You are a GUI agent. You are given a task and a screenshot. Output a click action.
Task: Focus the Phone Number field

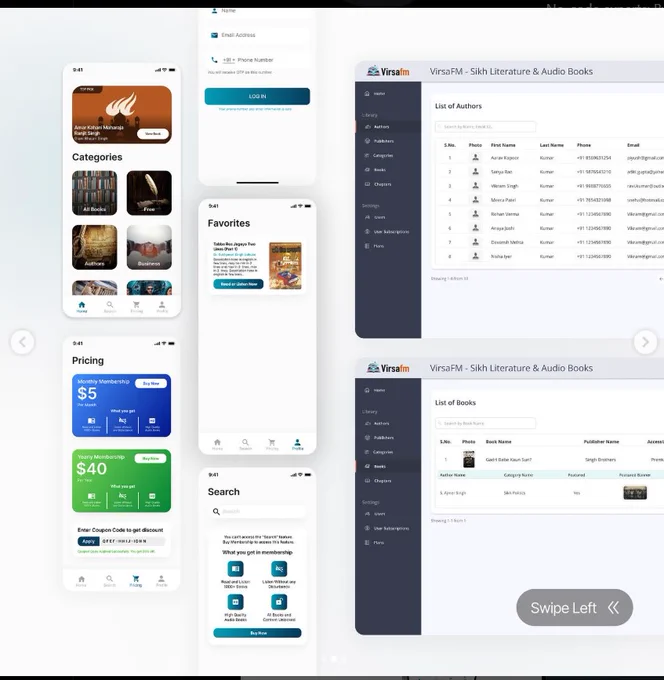point(257,60)
